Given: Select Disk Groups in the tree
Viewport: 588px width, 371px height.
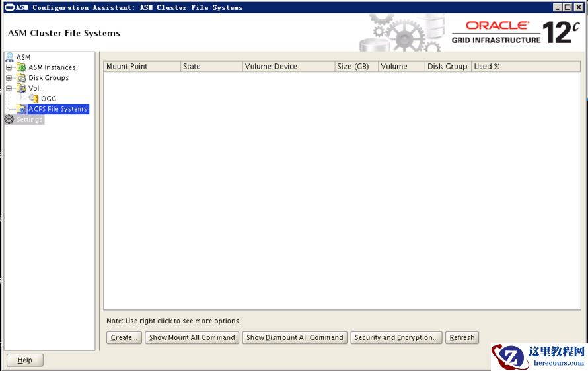Looking at the screenshot, I should [x=49, y=78].
